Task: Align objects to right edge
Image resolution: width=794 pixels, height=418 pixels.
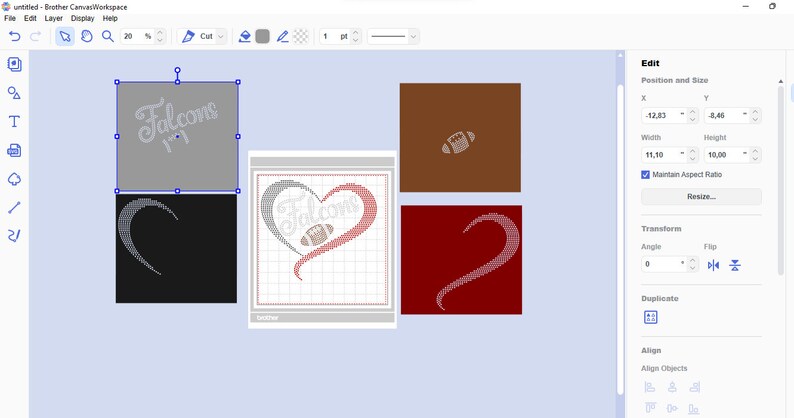Action: coord(695,387)
